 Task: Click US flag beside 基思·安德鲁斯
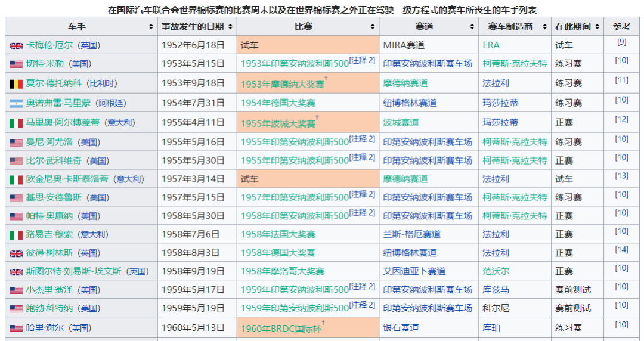(x=16, y=198)
